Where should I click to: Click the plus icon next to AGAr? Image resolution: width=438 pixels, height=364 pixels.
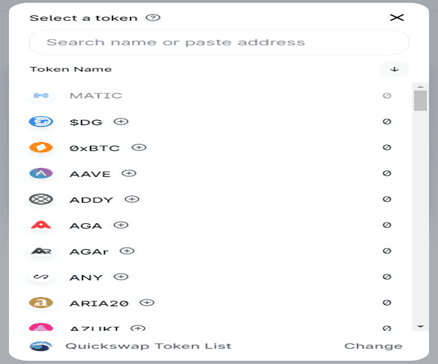tap(127, 251)
